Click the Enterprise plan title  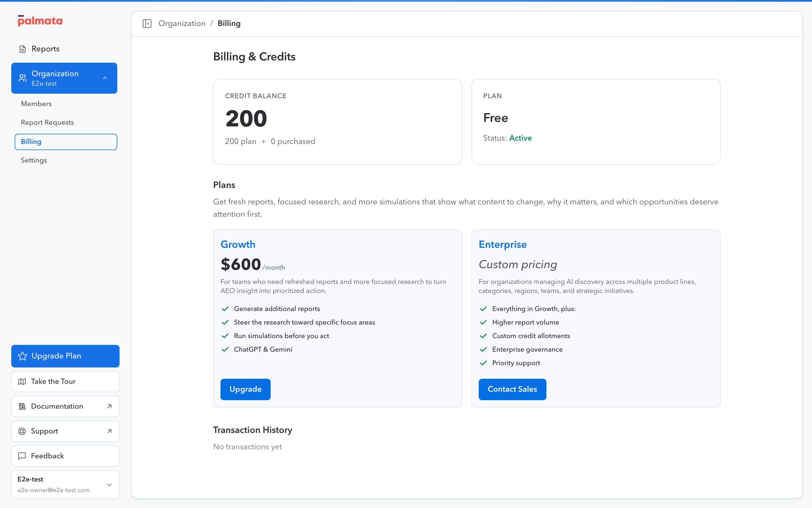tap(502, 244)
